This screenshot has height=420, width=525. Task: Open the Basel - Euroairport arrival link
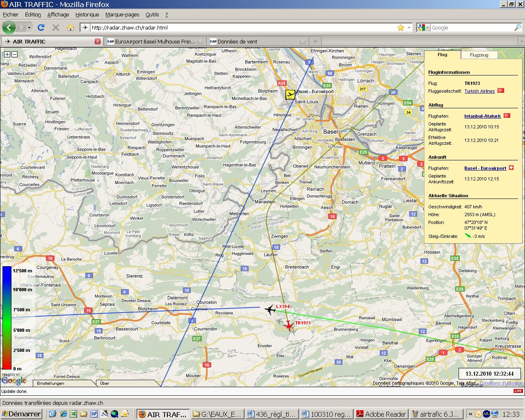(485, 168)
